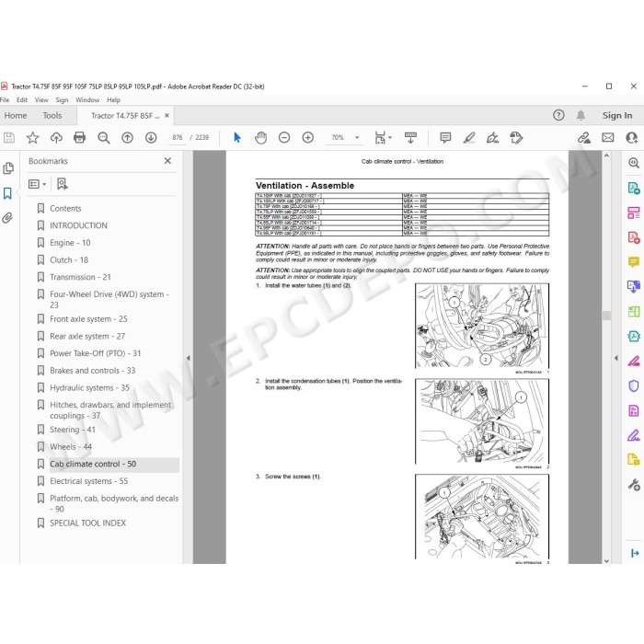The image size is (644, 644).
Task: Jump to Clutch - 18 bookmark
Action: click(x=69, y=260)
